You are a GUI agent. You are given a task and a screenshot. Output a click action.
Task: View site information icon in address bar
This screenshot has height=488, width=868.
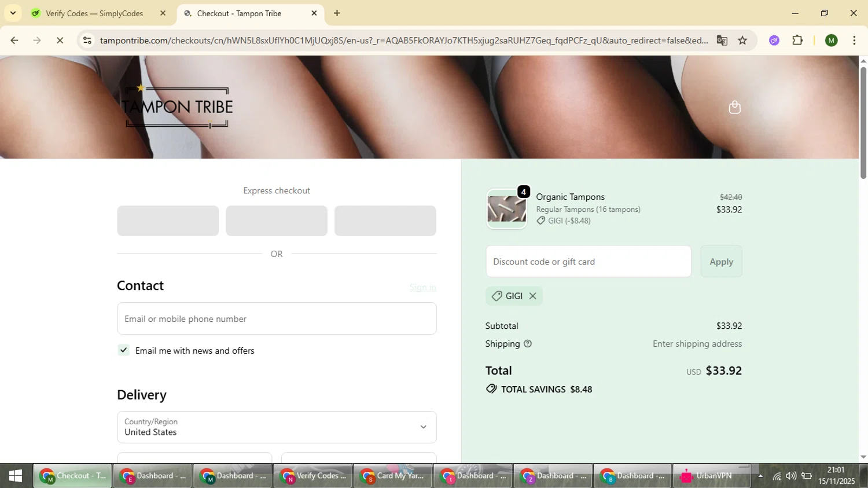[87, 41]
